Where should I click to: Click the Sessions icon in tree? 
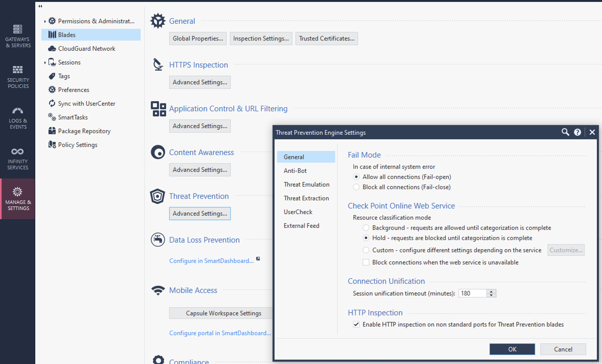[52, 62]
